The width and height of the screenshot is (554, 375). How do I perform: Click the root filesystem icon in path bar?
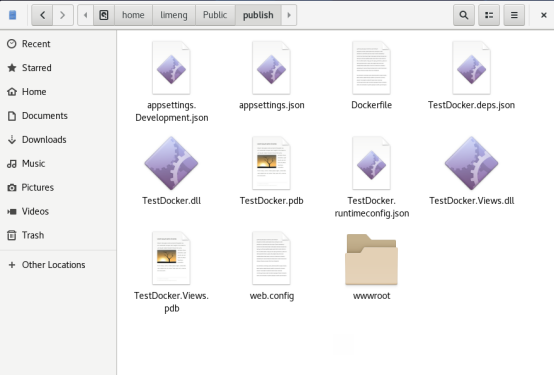104,15
